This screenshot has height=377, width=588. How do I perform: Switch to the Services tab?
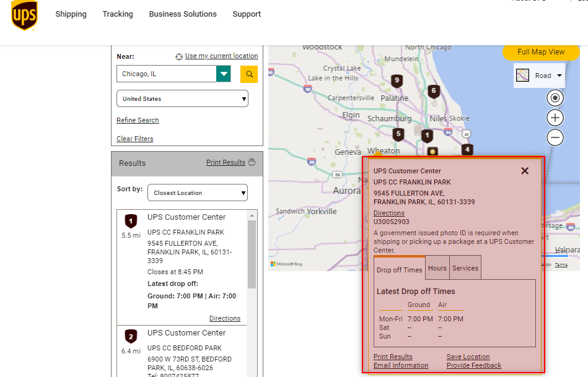[465, 268]
